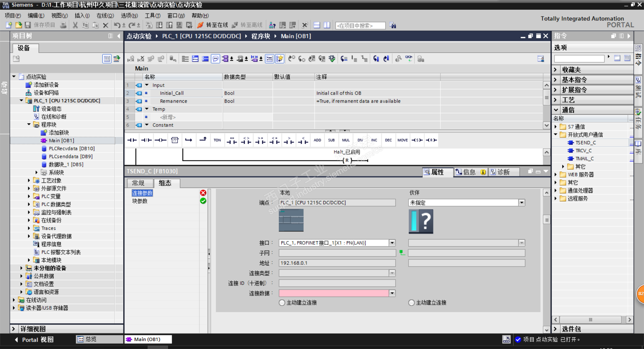
Task: Click the 保存项目 button
Action: click(x=40, y=25)
